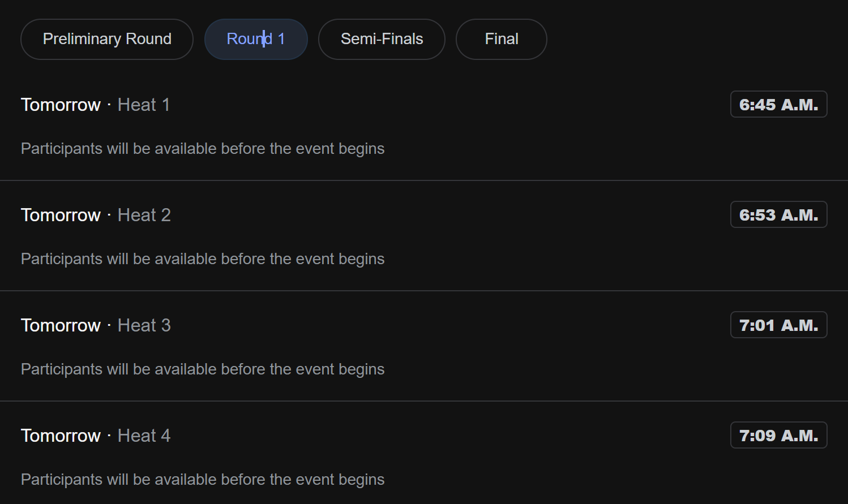Click the 6:45 A.M. time badge
The width and height of the screenshot is (848, 504).
pyautogui.click(x=778, y=105)
